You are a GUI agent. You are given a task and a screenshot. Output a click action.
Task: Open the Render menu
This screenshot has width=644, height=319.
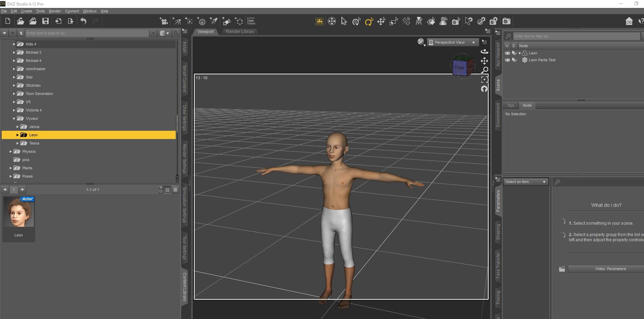(x=55, y=11)
